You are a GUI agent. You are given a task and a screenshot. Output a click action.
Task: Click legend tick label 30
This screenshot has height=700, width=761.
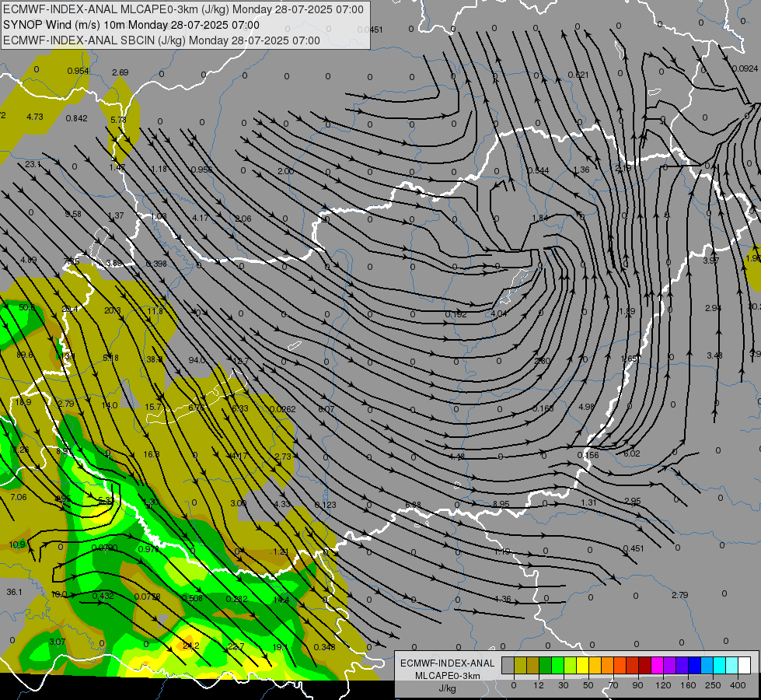tap(563, 685)
